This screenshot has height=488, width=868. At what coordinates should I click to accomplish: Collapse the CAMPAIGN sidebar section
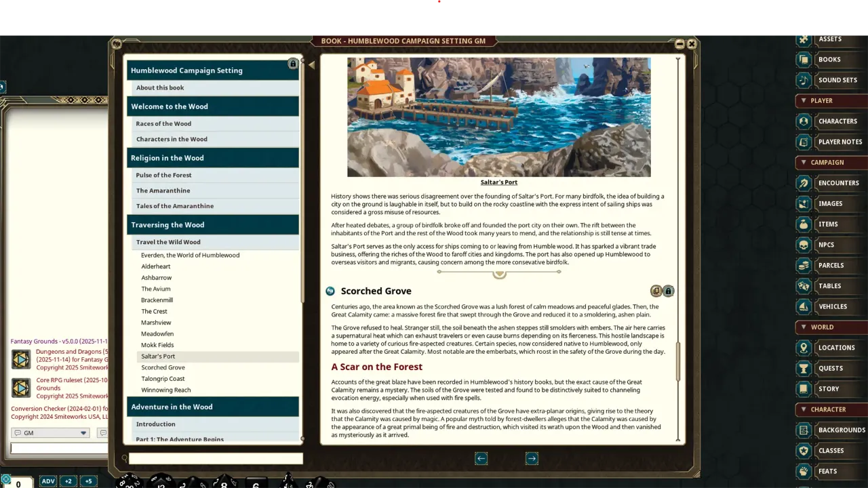pyautogui.click(x=831, y=163)
